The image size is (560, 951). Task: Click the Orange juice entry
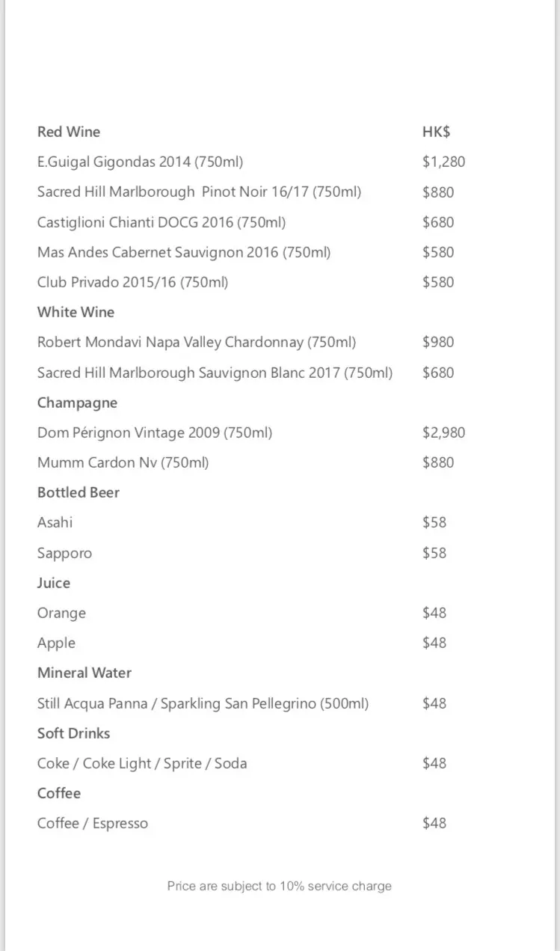(61, 613)
